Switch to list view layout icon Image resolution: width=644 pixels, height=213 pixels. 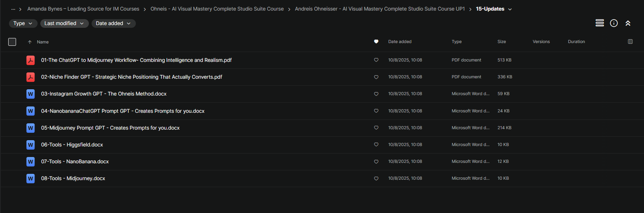point(599,23)
